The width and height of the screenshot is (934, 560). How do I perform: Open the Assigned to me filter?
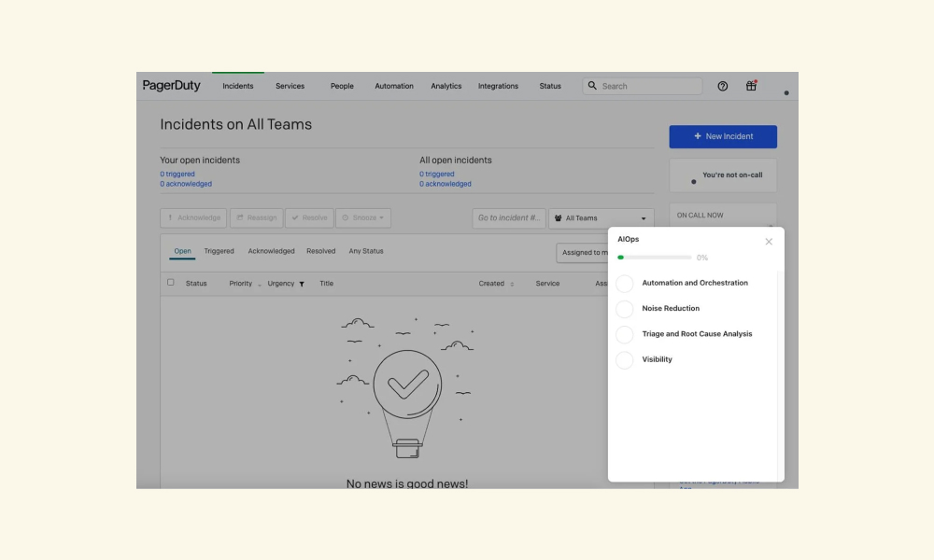[583, 253]
